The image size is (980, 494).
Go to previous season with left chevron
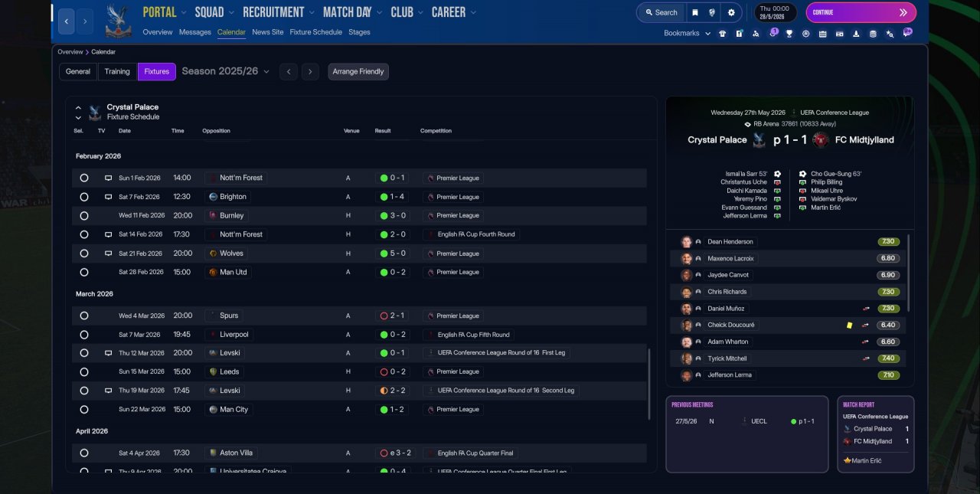288,71
